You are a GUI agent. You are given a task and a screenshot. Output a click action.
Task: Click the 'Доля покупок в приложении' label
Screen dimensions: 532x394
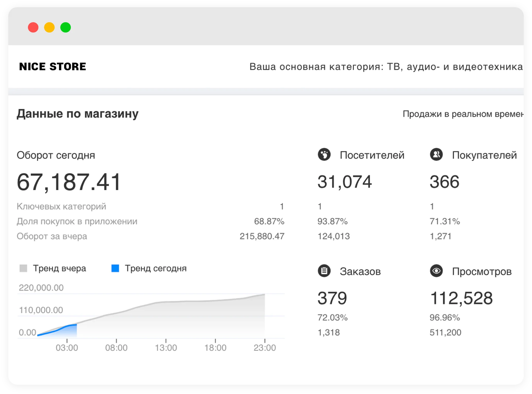tap(77, 221)
